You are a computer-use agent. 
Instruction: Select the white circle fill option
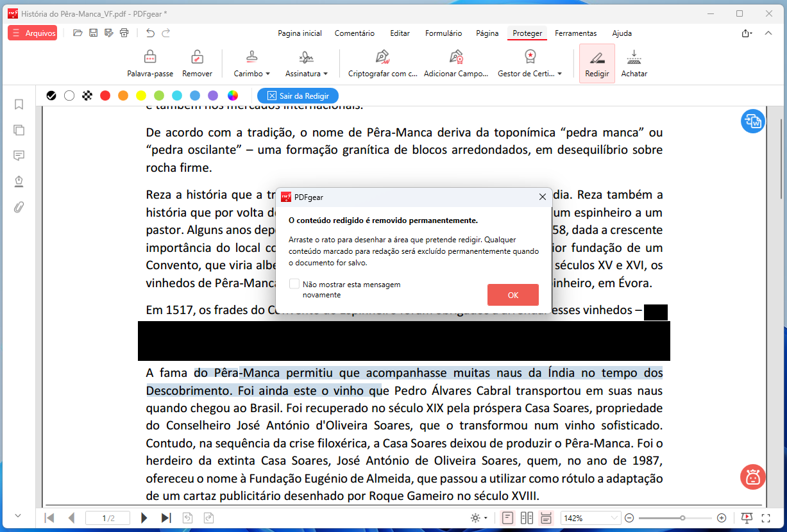coord(69,96)
